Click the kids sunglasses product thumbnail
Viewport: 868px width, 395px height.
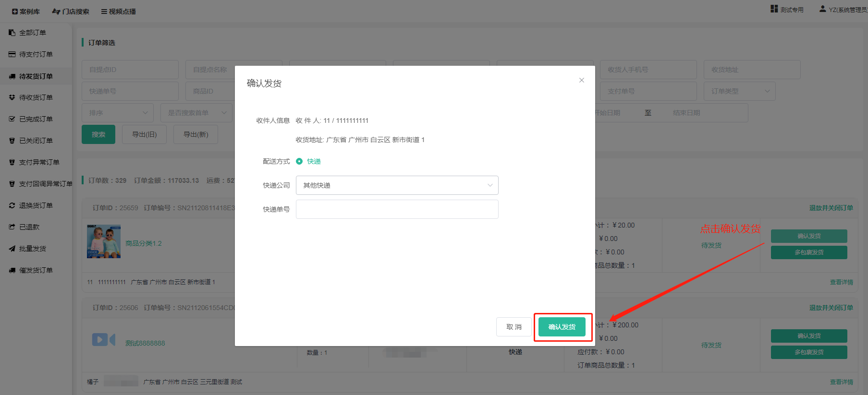click(104, 241)
